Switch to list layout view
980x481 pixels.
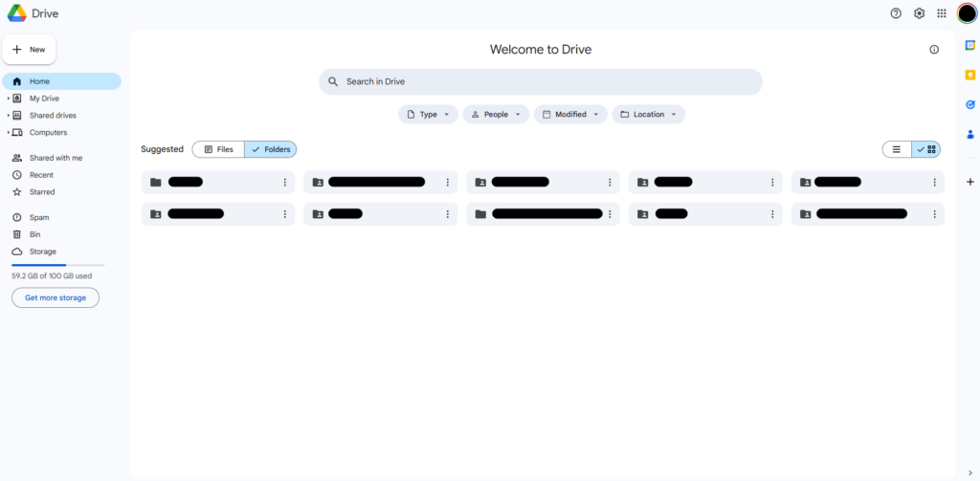897,149
